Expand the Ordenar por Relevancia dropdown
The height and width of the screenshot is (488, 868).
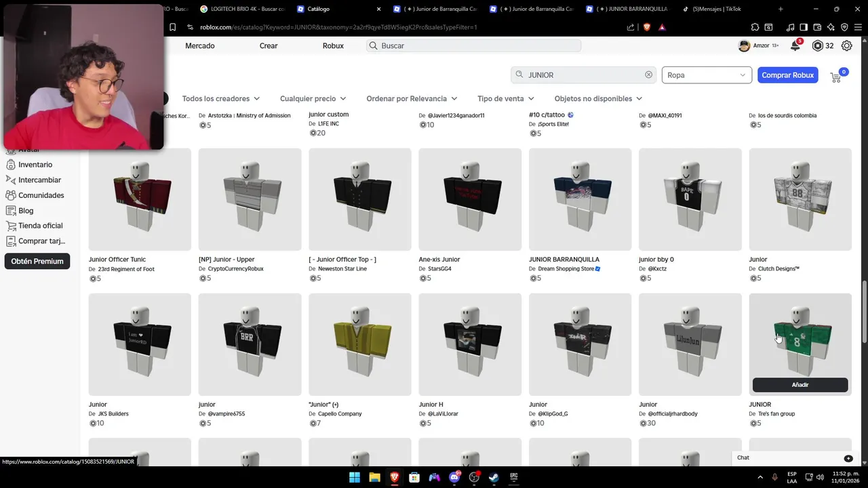[412, 98]
